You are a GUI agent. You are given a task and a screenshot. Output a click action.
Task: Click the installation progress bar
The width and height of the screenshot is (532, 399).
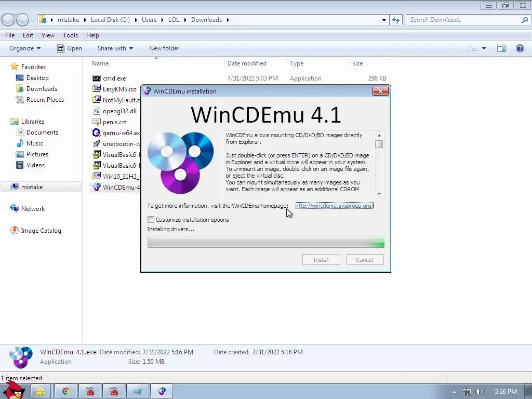coord(265,242)
